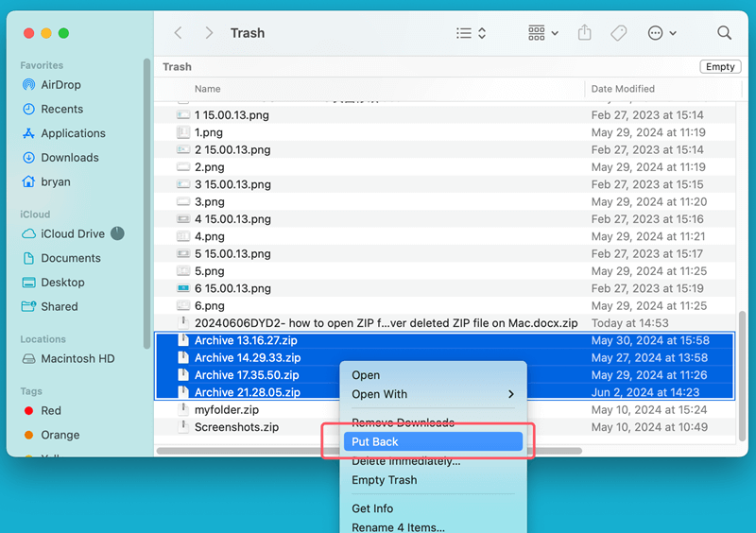Open the list view switcher
Screen dimensions: 756x533
pyautogui.click(x=471, y=33)
